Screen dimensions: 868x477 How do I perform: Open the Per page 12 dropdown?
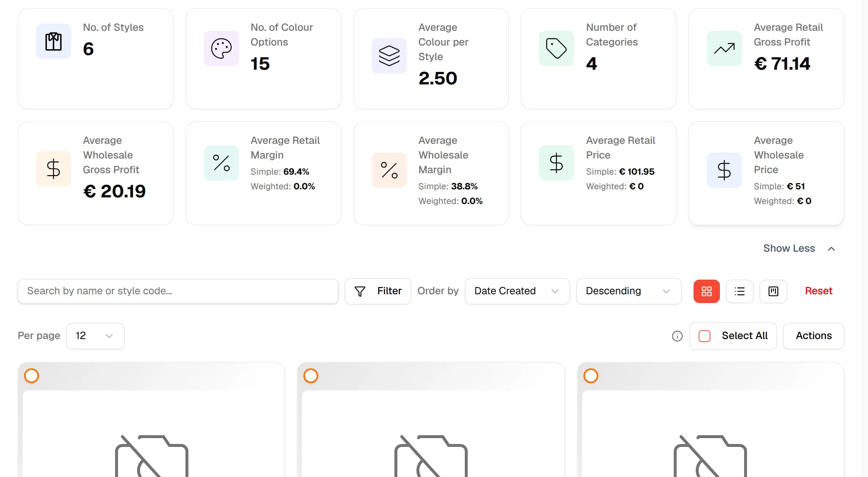[x=95, y=336]
